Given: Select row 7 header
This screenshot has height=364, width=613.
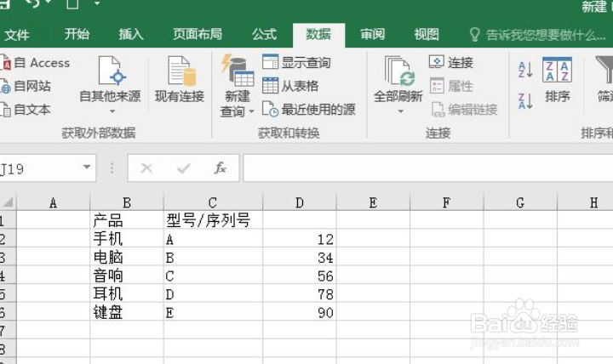Looking at the screenshot, I should [7, 331].
